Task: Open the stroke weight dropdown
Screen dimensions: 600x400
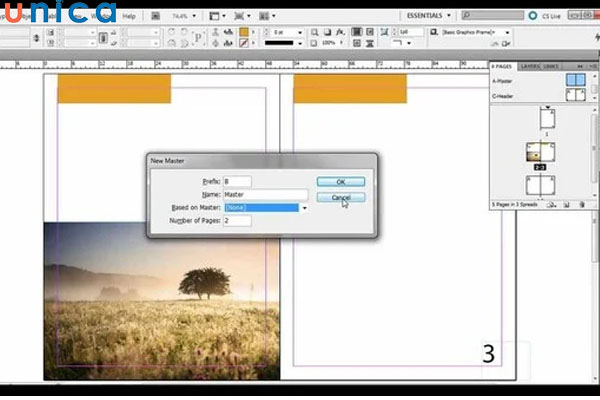Action: point(300,33)
